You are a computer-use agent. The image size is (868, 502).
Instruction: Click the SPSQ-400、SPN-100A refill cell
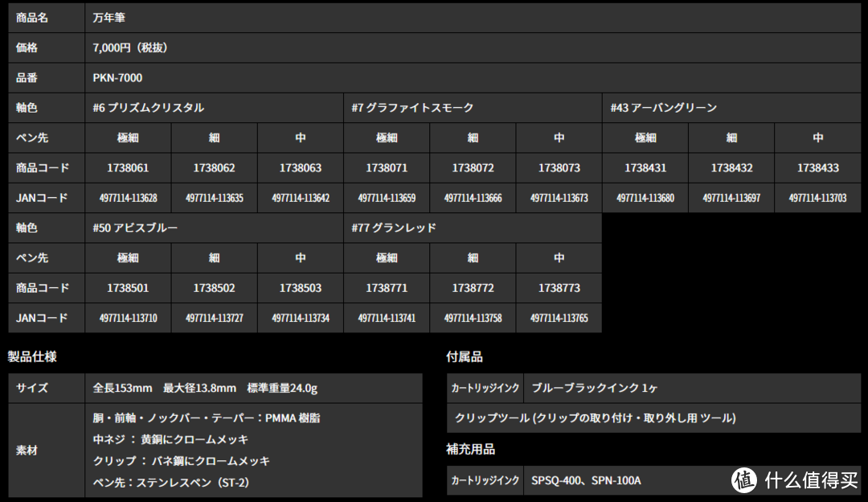tap(586, 481)
